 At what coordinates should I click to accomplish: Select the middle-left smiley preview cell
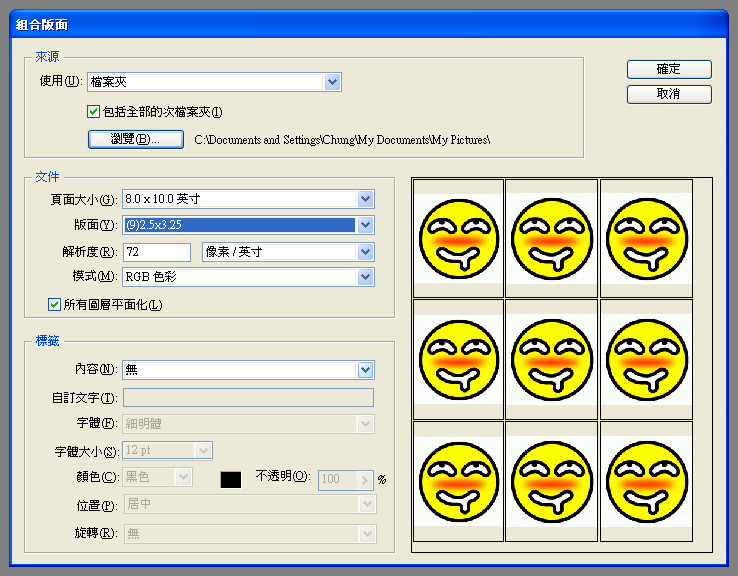458,359
